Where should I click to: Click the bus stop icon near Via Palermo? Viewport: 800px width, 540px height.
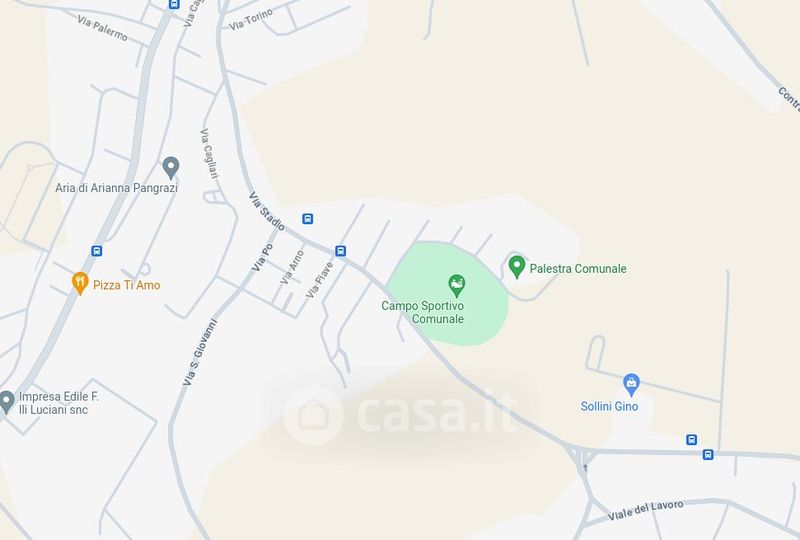[174, 4]
